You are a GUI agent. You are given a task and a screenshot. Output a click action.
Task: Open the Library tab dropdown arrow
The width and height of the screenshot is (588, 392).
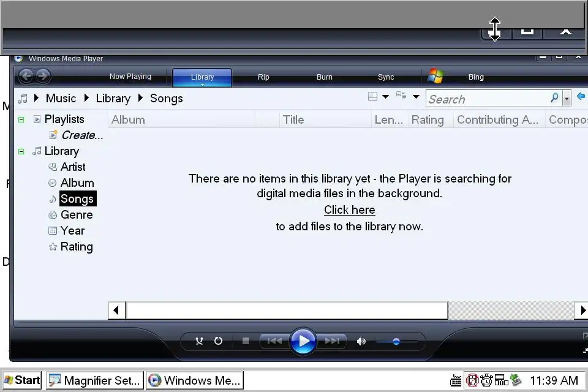(202, 85)
